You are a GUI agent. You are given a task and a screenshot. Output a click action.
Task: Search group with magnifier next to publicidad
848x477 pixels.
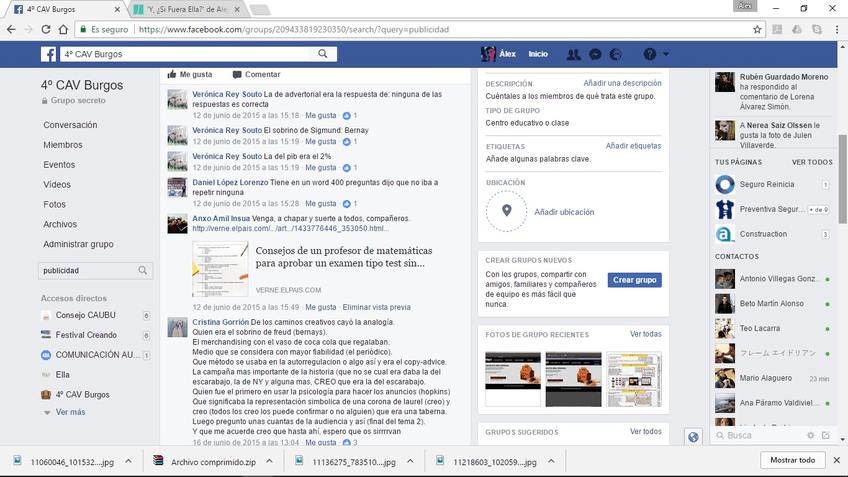143,270
